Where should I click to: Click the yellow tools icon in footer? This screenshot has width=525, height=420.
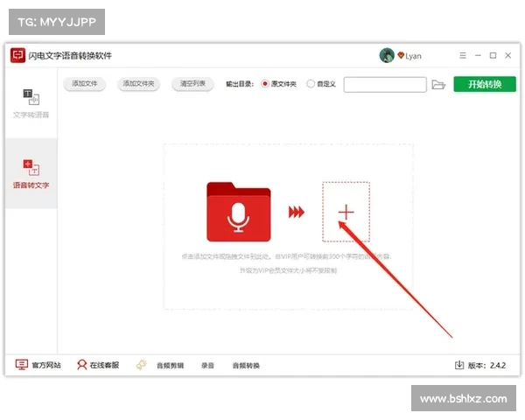[142, 365]
